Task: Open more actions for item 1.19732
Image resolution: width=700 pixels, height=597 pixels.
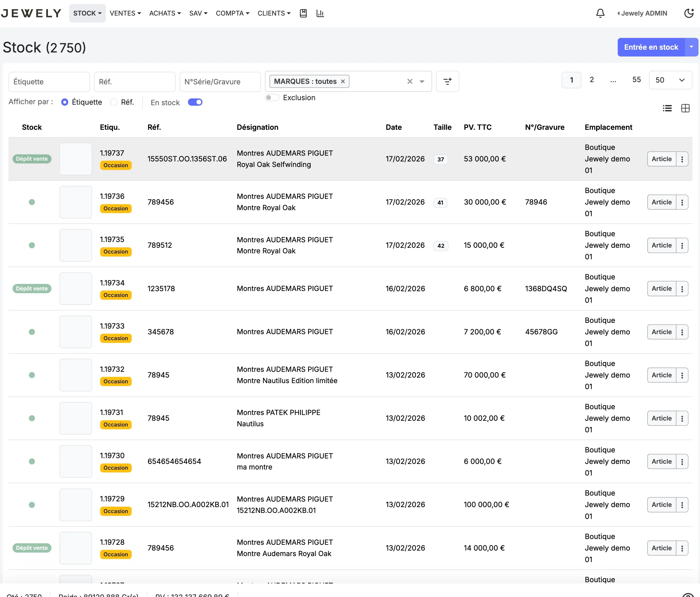Action: click(x=682, y=375)
